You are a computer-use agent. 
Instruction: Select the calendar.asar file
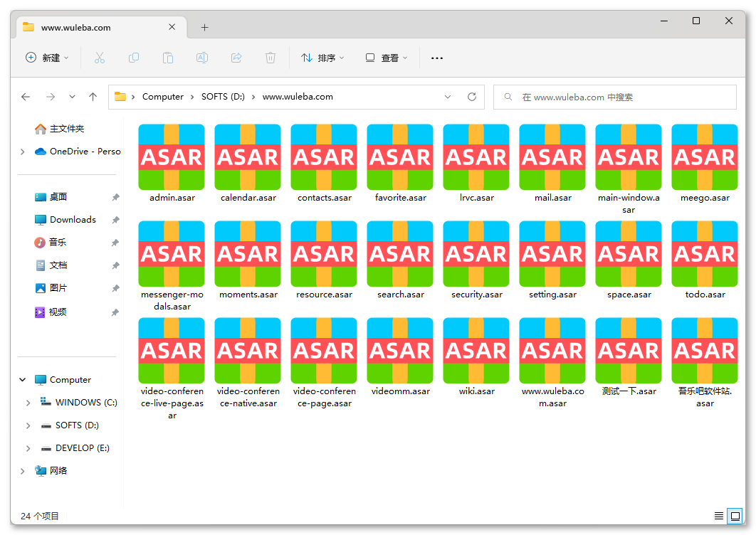(x=248, y=164)
